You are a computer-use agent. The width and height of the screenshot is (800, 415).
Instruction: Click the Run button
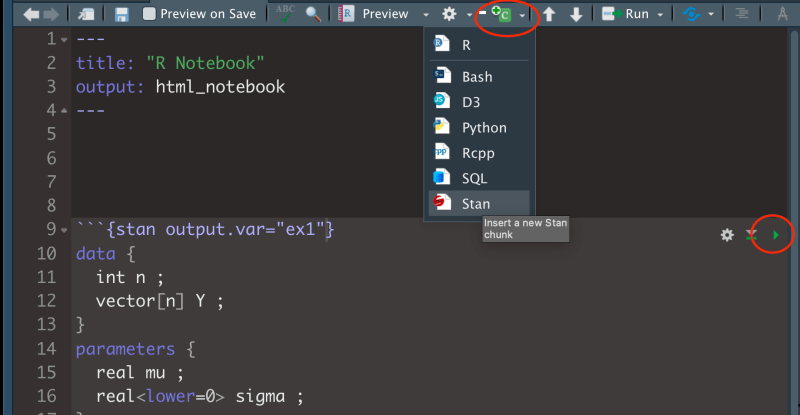point(626,14)
